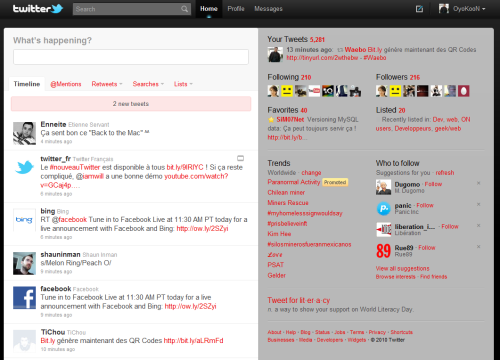The image size is (500, 360).
Task: Click TiChou's avatar
Action: coord(24,341)
